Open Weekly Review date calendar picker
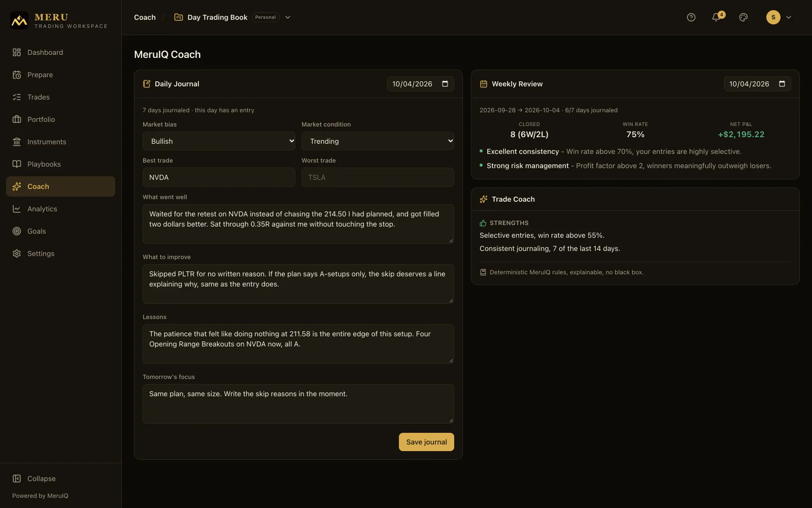812x508 pixels. point(782,84)
